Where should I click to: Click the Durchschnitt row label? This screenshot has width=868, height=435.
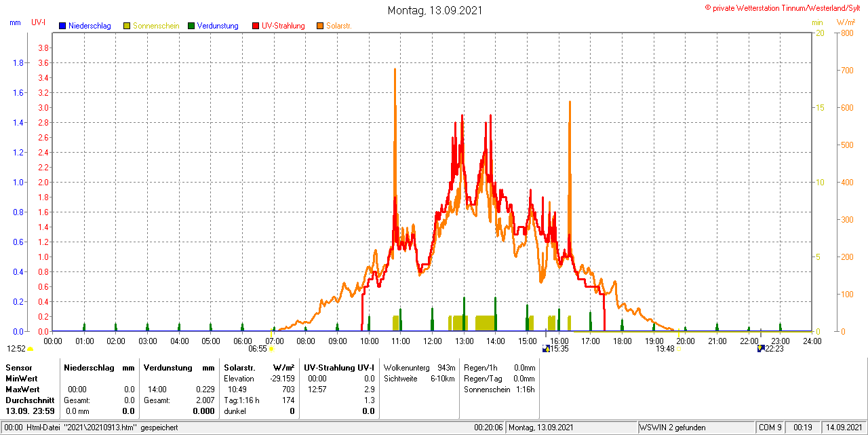(x=30, y=400)
